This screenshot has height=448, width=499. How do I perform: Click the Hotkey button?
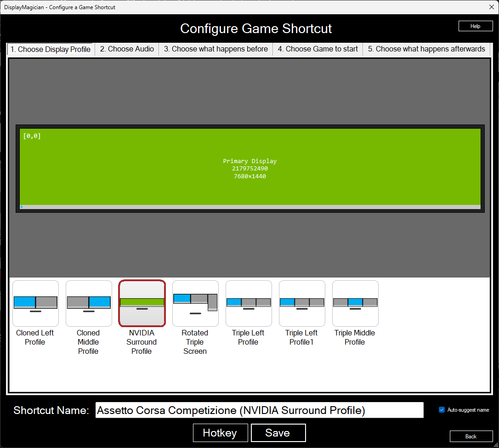[x=220, y=433]
